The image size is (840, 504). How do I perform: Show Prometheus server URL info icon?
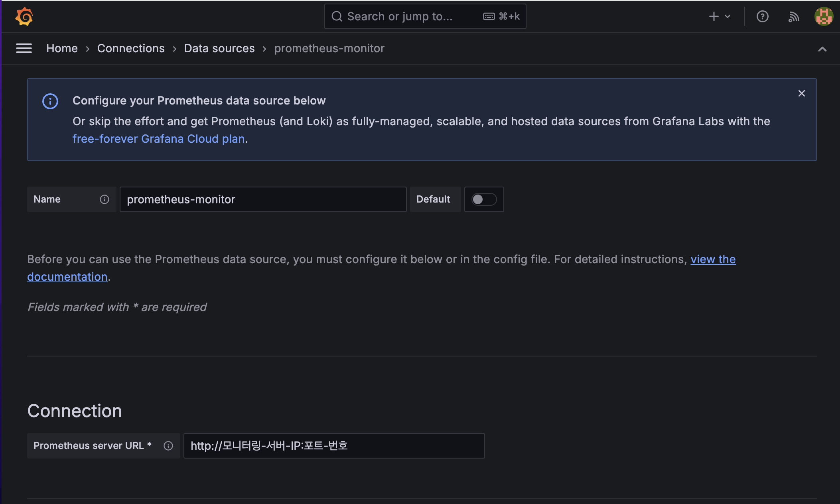coord(168,446)
